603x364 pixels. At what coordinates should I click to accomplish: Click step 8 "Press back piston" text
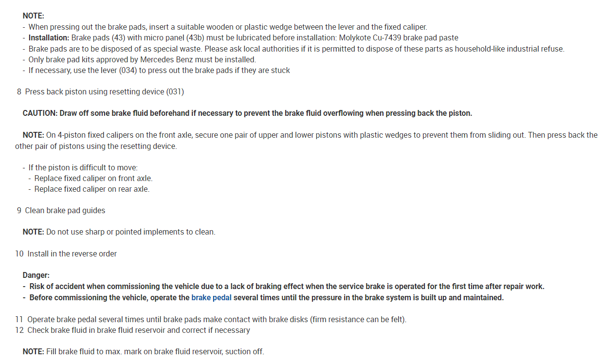(104, 91)
